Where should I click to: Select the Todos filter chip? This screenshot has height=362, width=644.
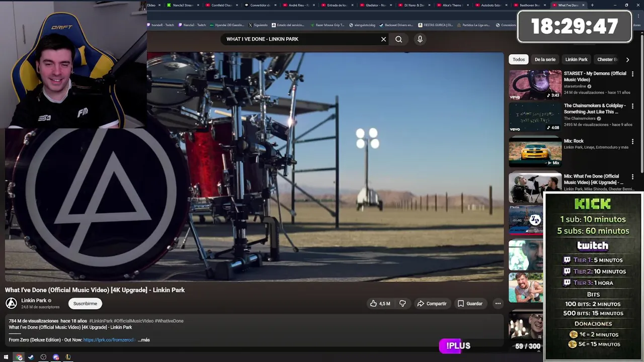point(519,59)
